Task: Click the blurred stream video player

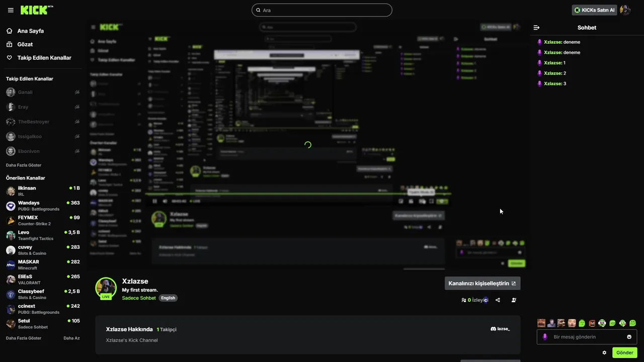Action: [x=307, y=145]
